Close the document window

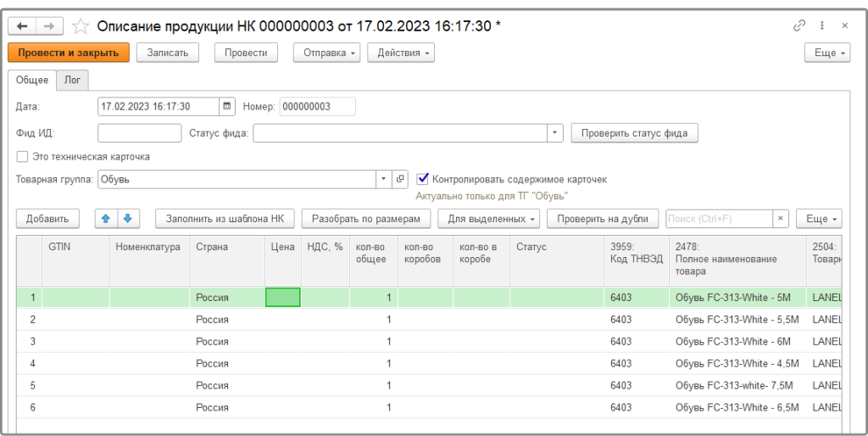pos(845,25)
